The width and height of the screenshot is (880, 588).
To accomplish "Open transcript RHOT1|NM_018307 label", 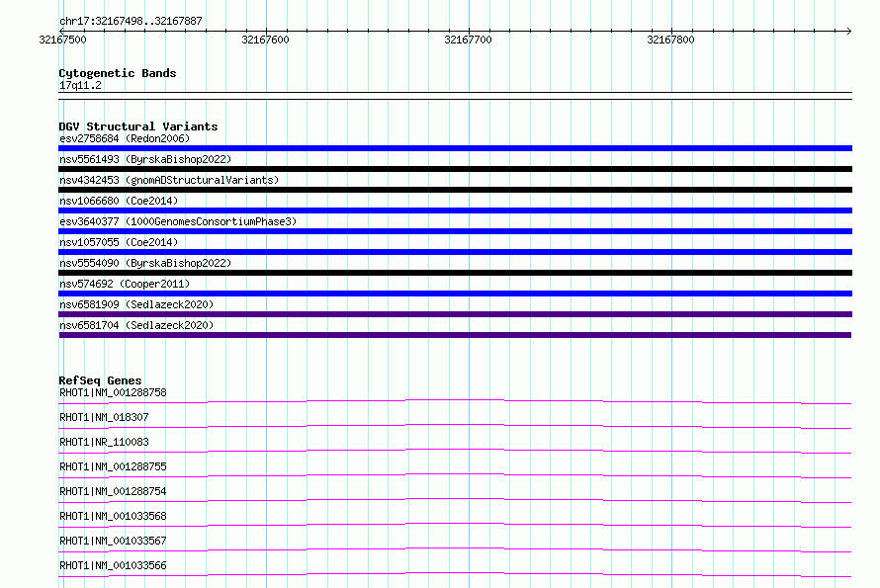I will 104,417.
